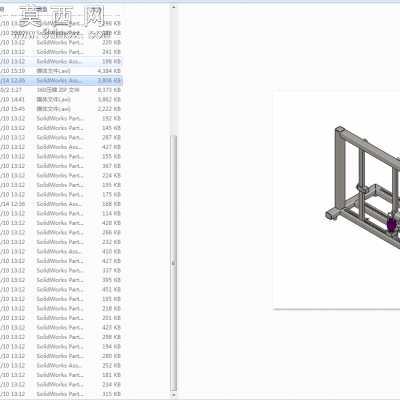400x400 pixels.
Task: Click the file list scroll-up arrow
Action: [173, 6]
